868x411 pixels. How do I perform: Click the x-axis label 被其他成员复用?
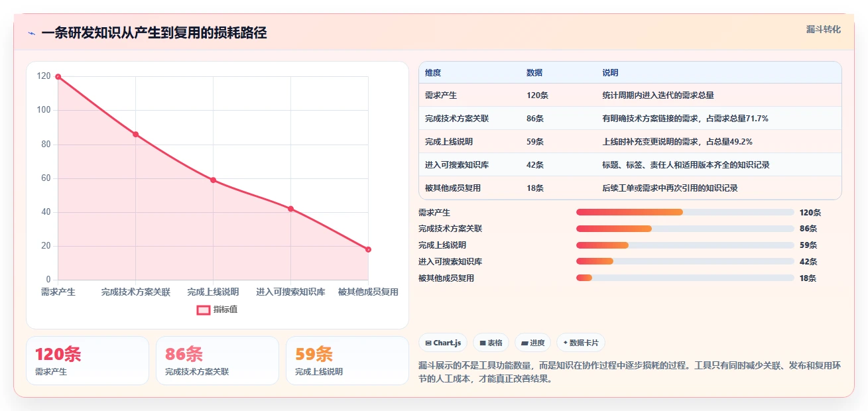click(x=368, y=292)
